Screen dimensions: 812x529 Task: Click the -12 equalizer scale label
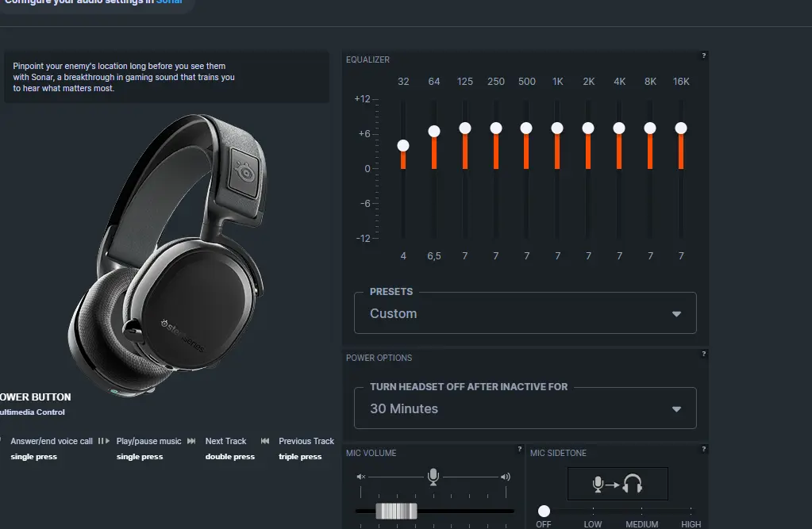point(363,239)
